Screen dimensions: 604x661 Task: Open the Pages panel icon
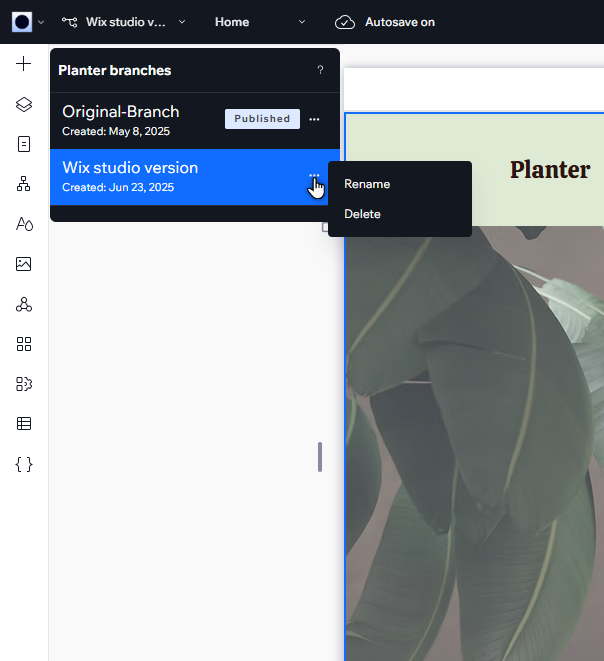(24, 144)
